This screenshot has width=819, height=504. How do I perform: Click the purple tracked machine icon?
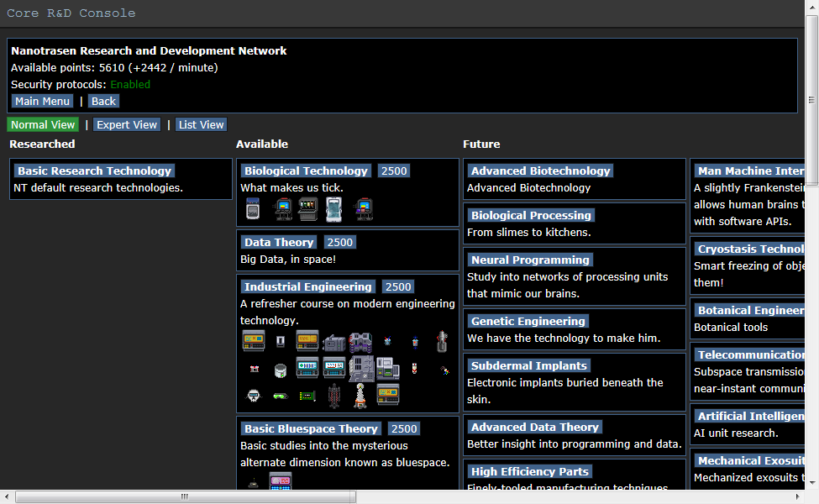point(361,342)
